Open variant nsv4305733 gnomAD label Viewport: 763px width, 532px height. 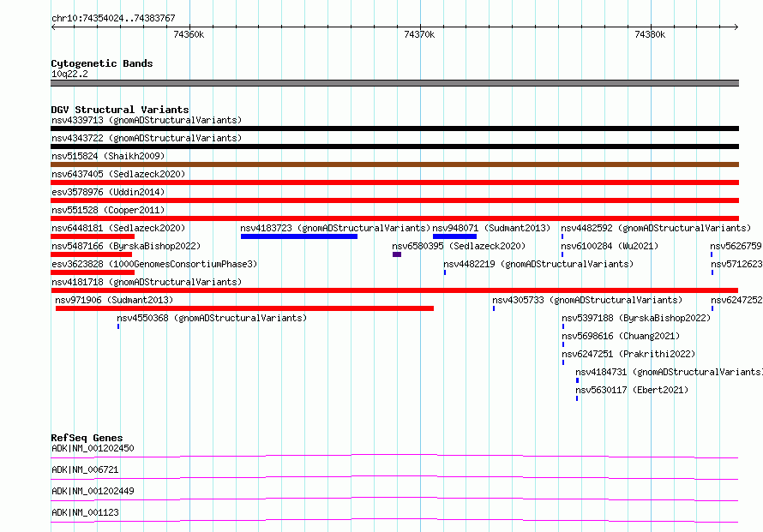[x=587, y=300]
